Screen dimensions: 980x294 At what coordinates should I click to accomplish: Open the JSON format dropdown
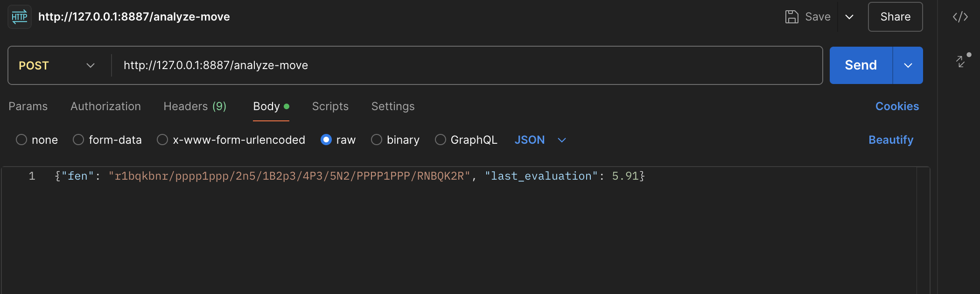pos(540,140)
